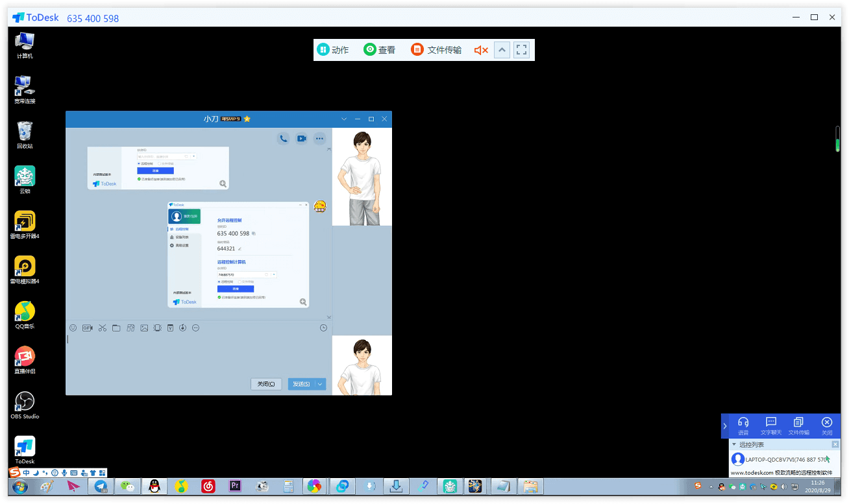
Task: Select the 云锁 desktop icon
Action: (x=25, y=180)
